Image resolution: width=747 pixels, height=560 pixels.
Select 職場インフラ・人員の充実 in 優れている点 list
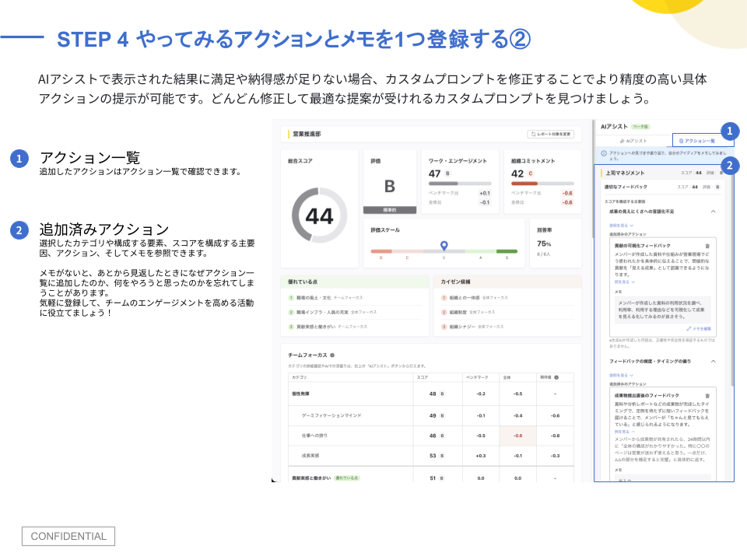pos(322,313)
